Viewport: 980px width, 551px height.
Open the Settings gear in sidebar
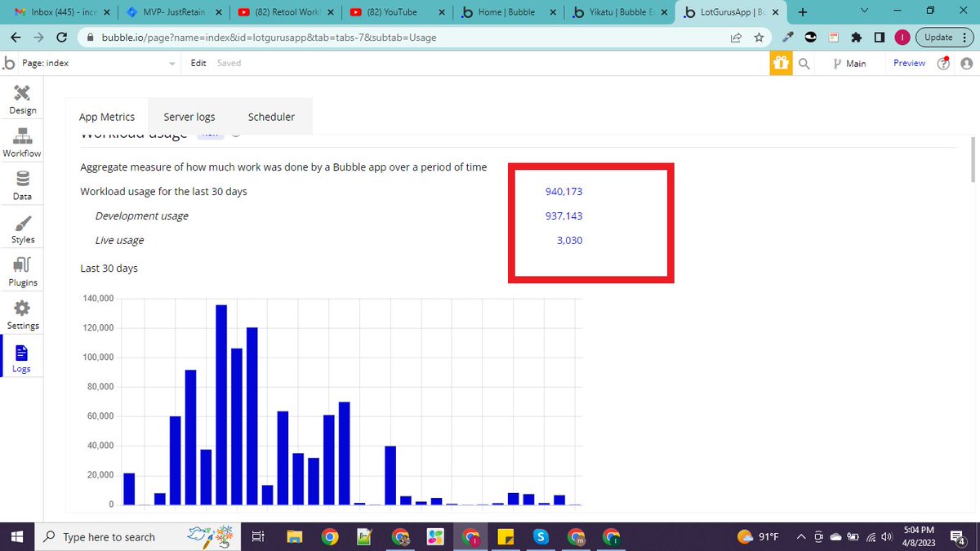(22, 308)
